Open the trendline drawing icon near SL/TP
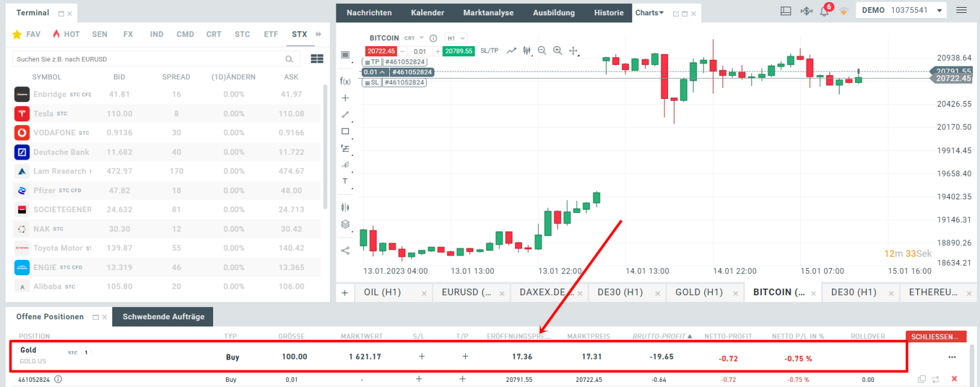This screenshot has height=387, width=980. coord(512,50)
